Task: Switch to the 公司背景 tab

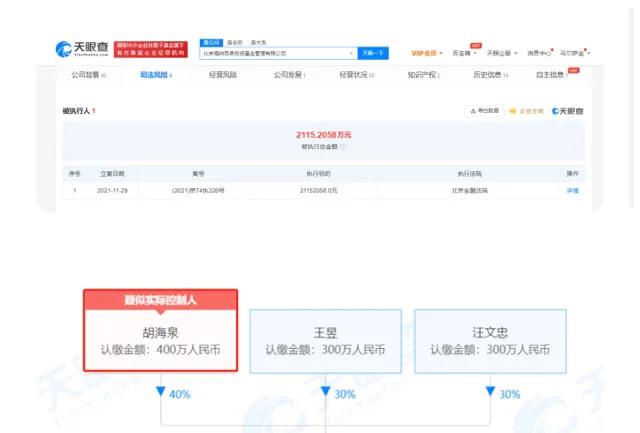Action: point(89,75)
